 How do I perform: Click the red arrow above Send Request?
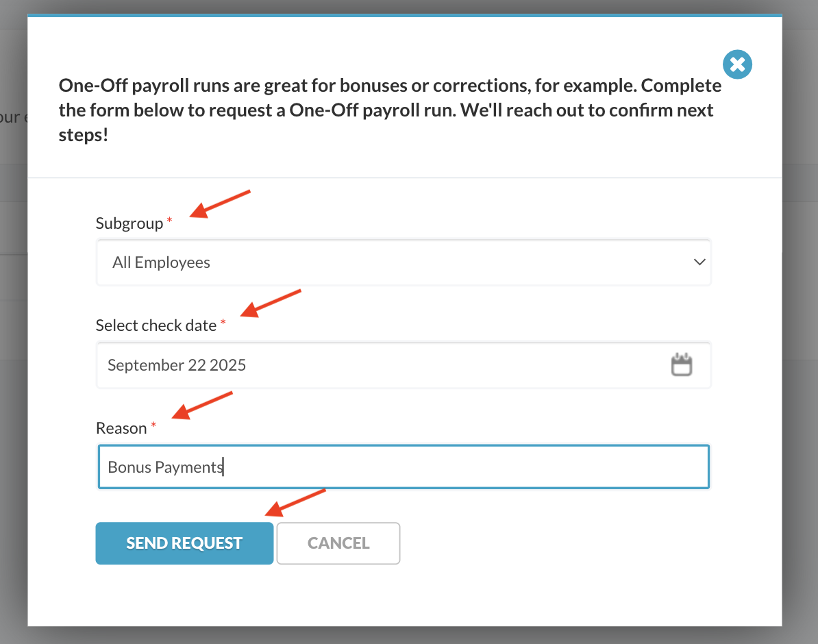click(x=295, y=502)
